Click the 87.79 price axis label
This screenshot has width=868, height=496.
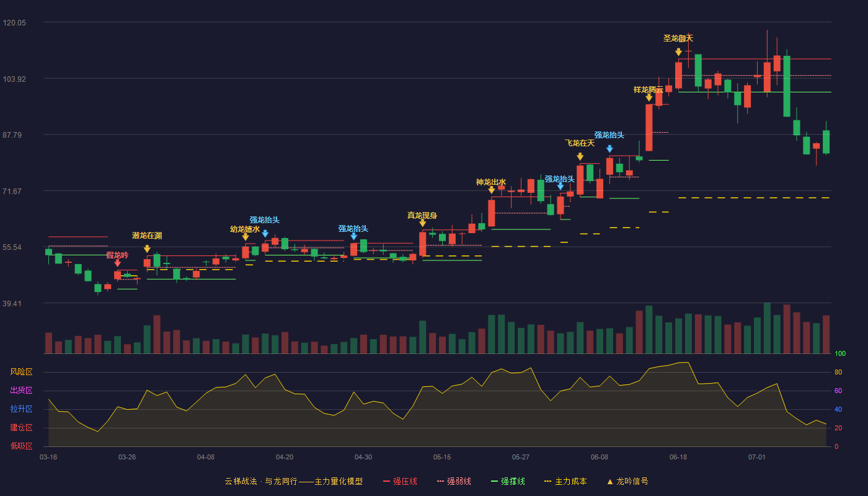pos(13,135)
